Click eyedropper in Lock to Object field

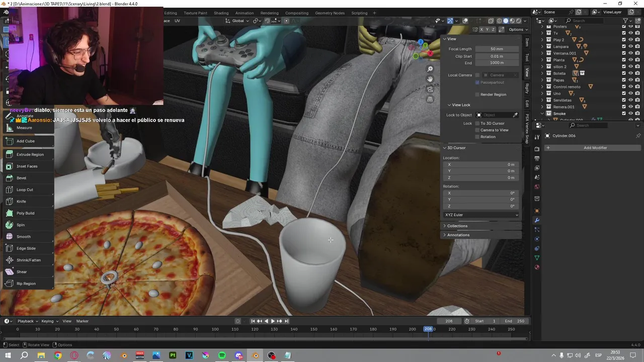pyautogui.click(x=515, y=115)
